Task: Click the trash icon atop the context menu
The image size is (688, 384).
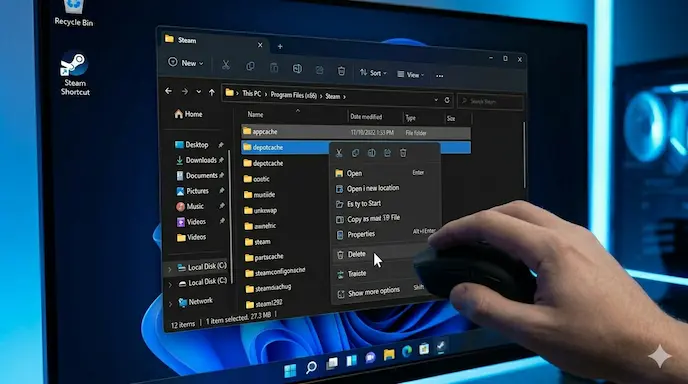Action: [x=403, y=153]
